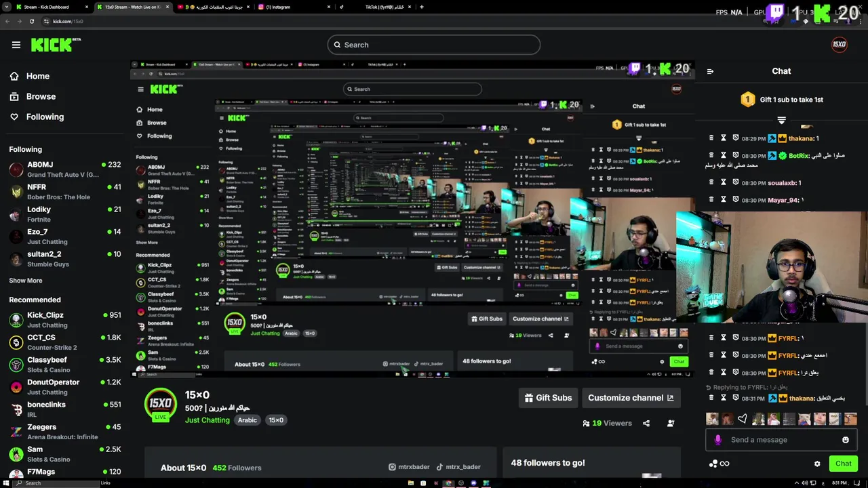This screenshot has height=488, width=868.
Task: Timeout BotRix with hourglass icon
Action: point(724,155)
